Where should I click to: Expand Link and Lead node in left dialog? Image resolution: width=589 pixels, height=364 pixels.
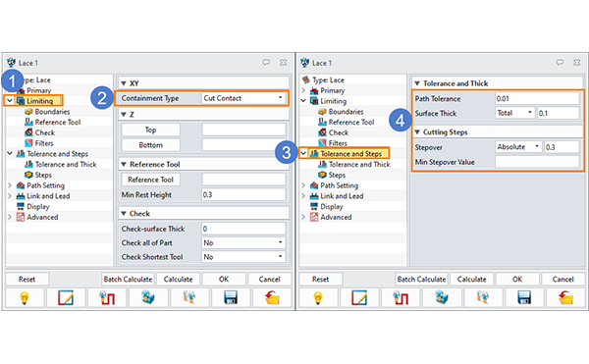(10, 196)
